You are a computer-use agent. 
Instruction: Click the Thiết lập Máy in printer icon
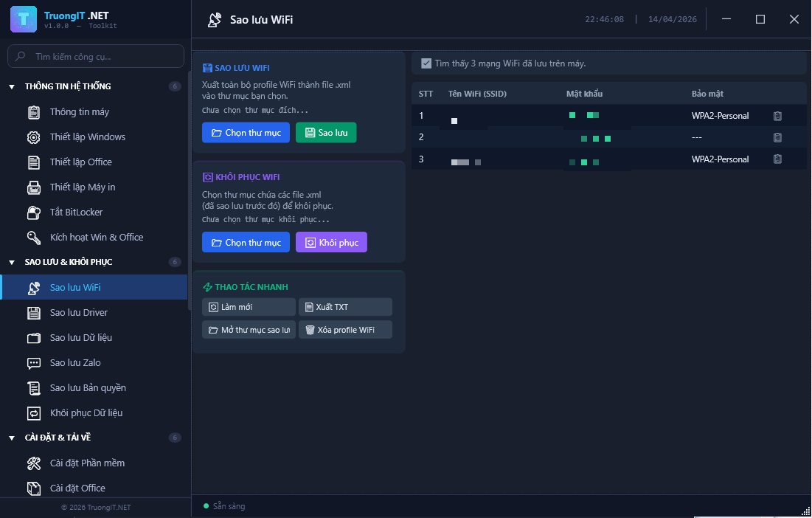click(x=34, y=187)
